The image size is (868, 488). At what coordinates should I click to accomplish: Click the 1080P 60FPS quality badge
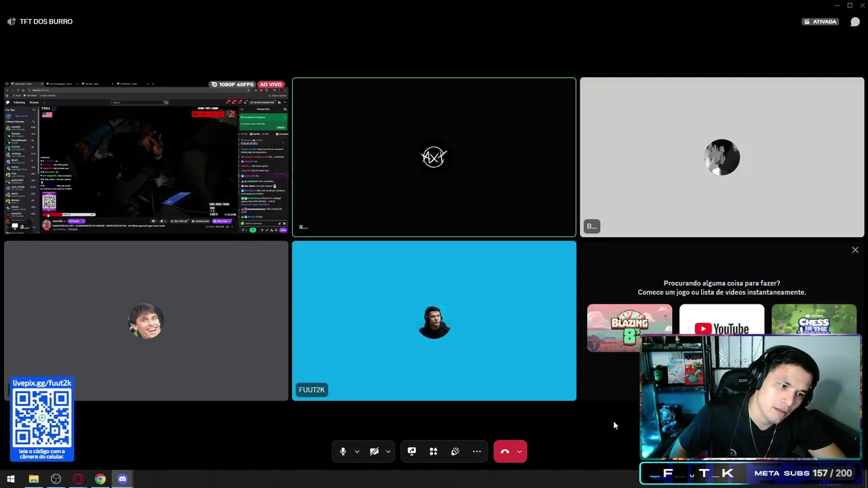click(233, 85)
